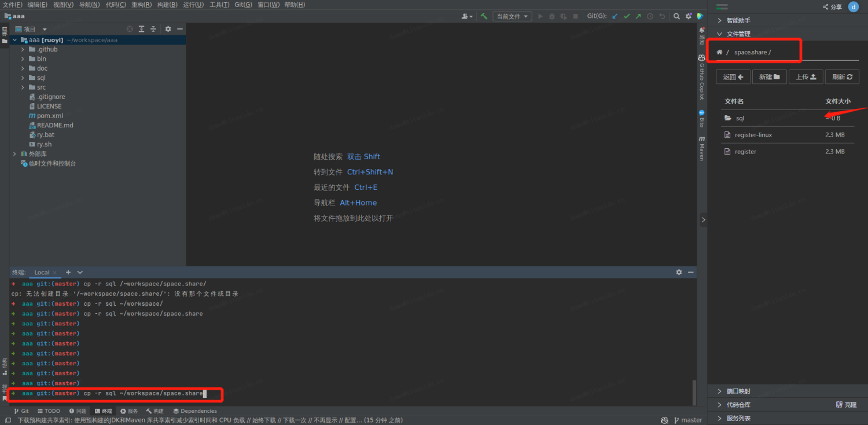
Task: Open the Git tool window tab
Action: (x=20, y=411)
